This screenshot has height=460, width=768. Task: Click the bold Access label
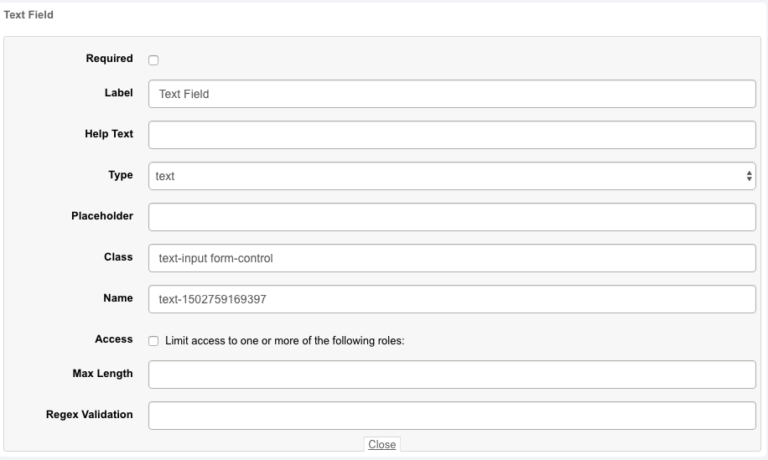pyautogui.click(x=114, y=339)
